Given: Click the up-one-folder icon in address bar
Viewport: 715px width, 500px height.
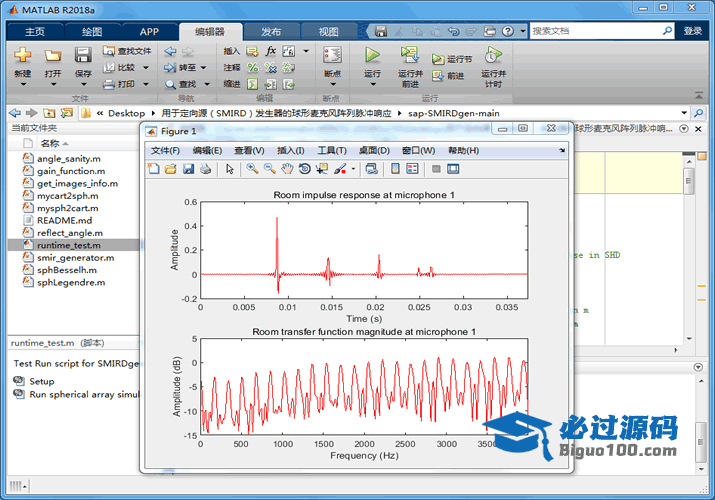Looking at the screenshot, I should coord(49,113).
